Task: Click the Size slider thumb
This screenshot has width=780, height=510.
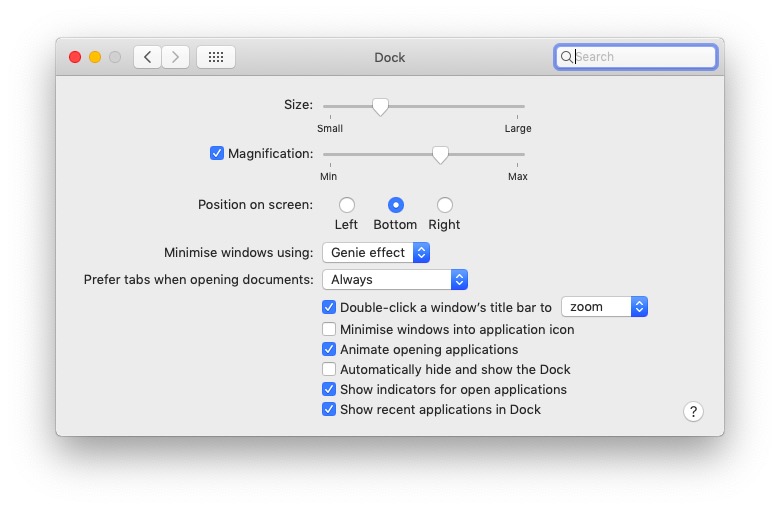Action: [x=381, y=106]
